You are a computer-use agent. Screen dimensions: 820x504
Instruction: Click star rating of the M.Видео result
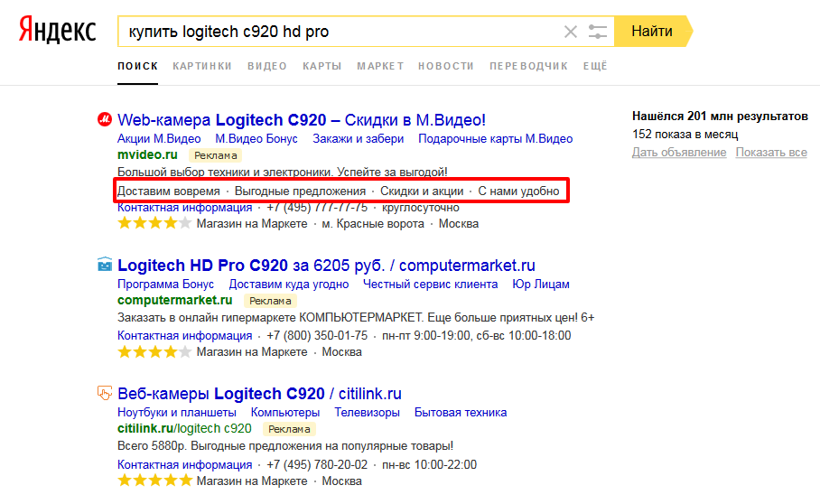[x=154, y=224]
